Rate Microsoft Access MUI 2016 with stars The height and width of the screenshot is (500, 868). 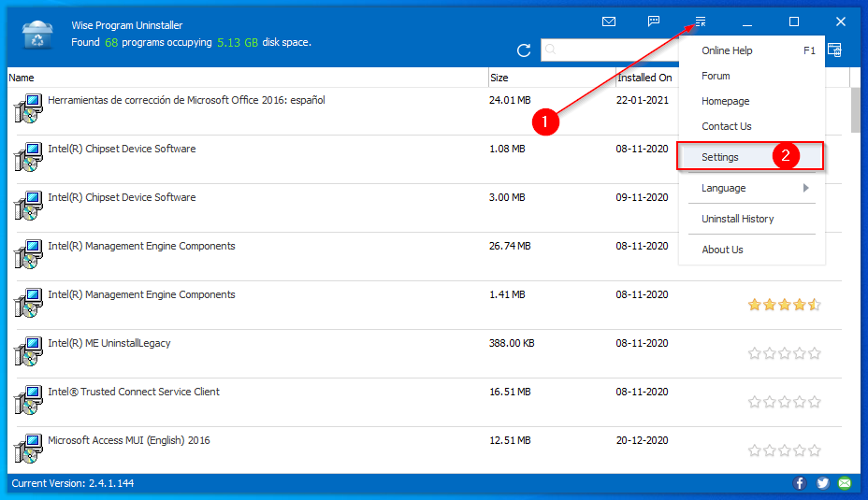[784, 450]
